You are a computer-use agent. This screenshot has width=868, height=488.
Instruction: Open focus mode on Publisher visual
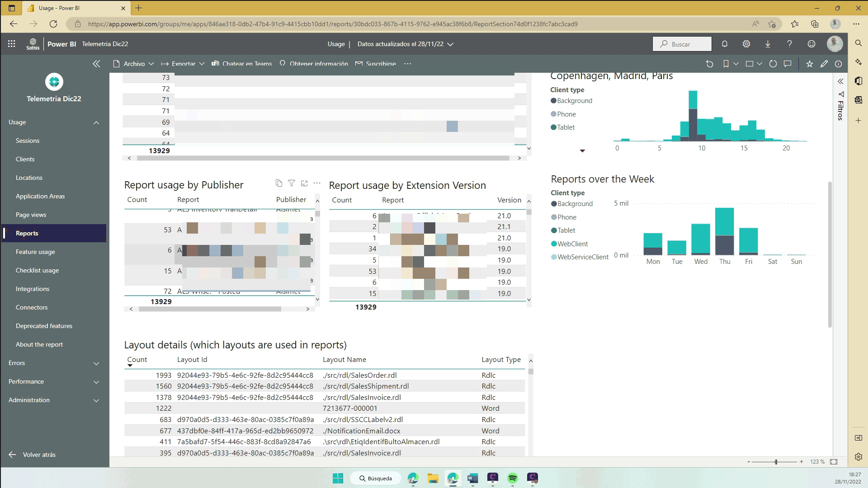tap(304, 183)
